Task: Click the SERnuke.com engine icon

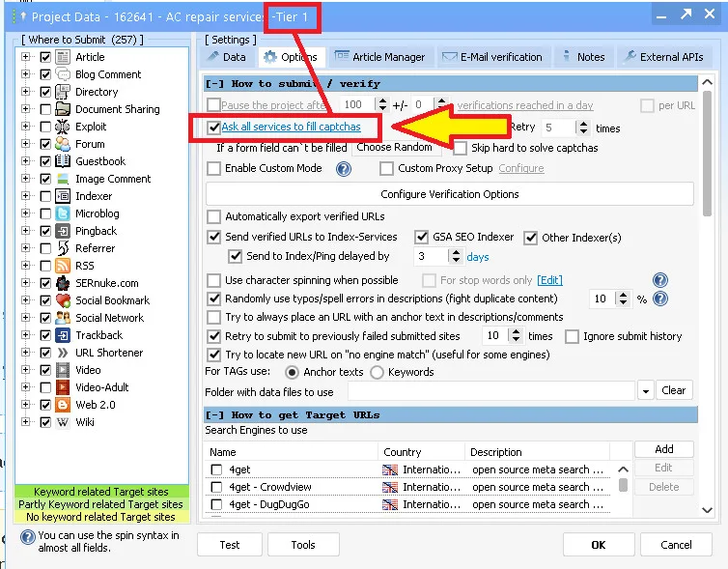Action: tap(63, 283)
